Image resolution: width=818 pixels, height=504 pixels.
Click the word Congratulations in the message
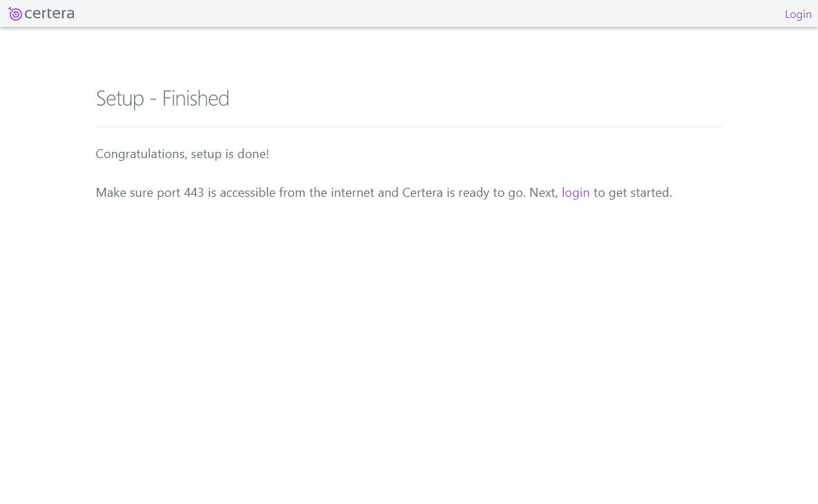[141, 154]
